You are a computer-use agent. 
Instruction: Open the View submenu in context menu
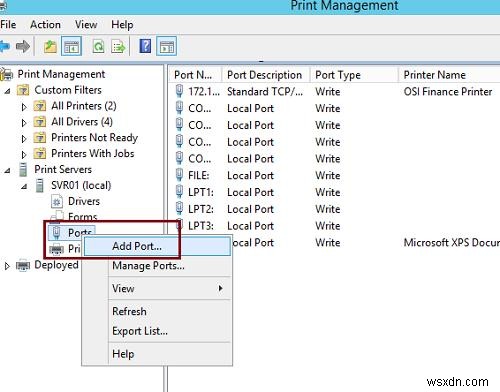tap(170, 288)
